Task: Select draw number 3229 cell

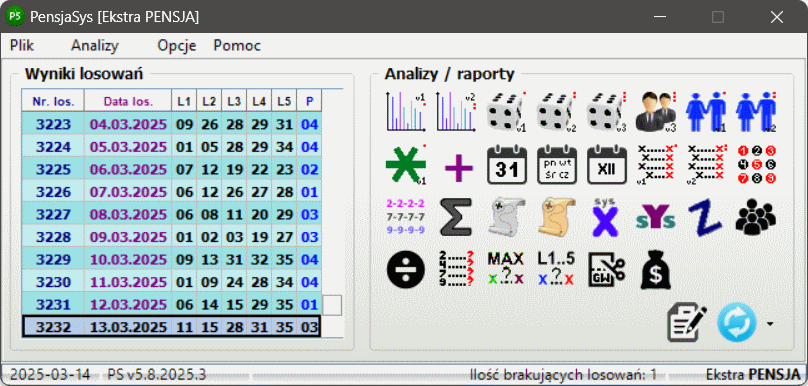Action: [x=53, y=259]
